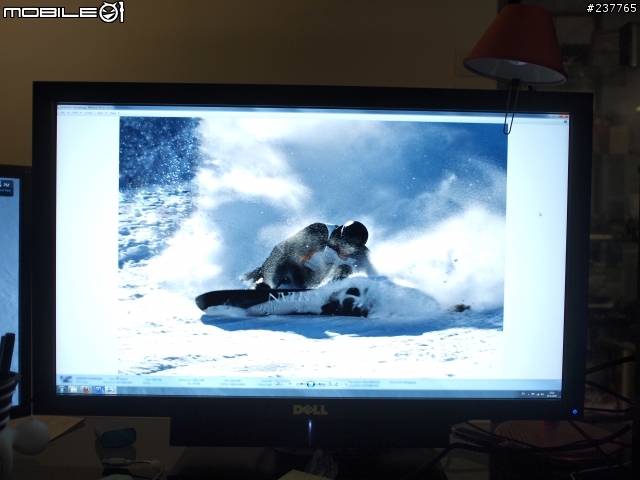This screenshot has width=640, height=480.
Task: Rotate the photo clockwise
Action: 336,384
